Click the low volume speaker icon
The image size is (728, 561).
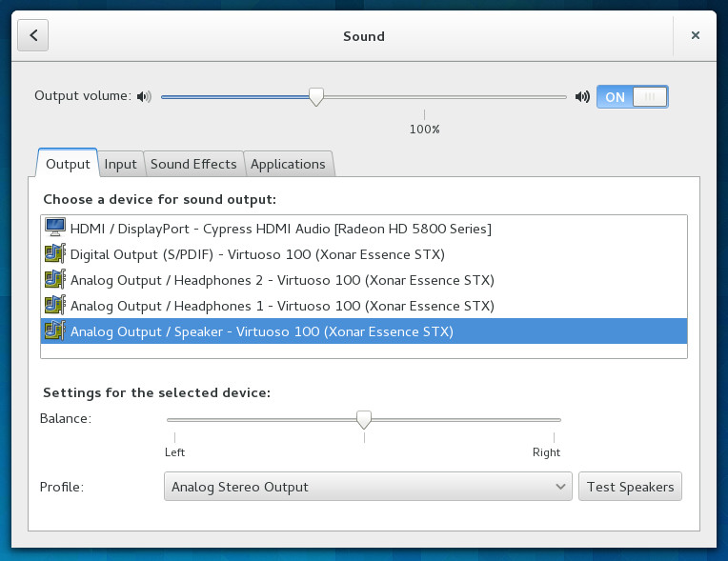pos(144,96)
